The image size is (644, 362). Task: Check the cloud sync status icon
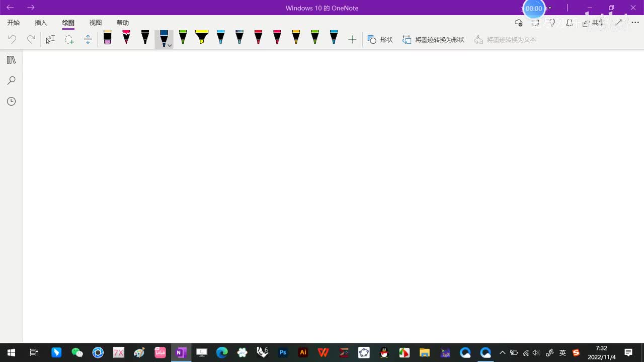tap(519, 23)
